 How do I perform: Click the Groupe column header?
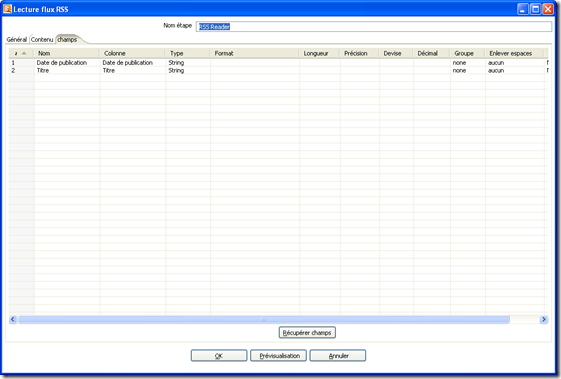[468, 53]
